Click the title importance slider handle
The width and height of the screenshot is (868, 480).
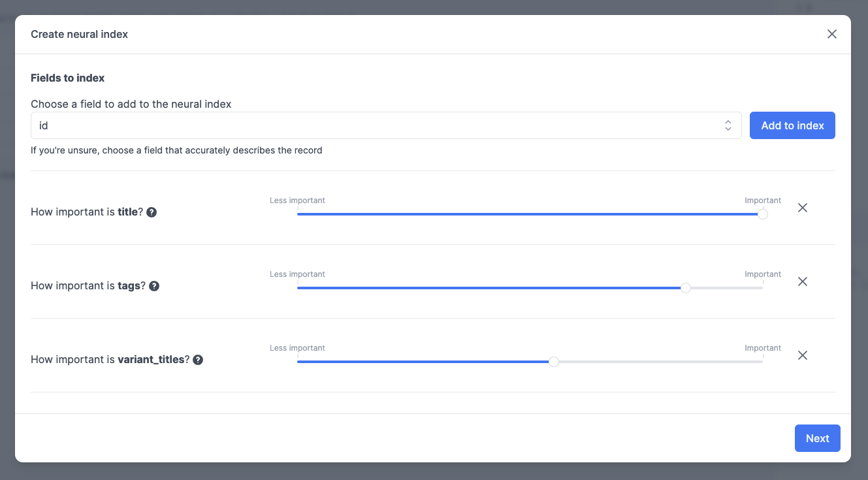point(762,214)
